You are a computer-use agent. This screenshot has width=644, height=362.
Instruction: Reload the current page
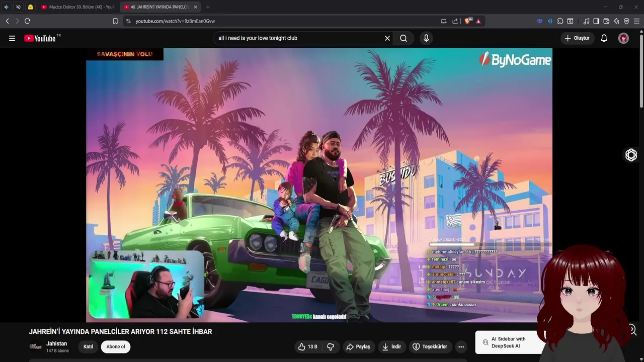click(x=28, y=21)
